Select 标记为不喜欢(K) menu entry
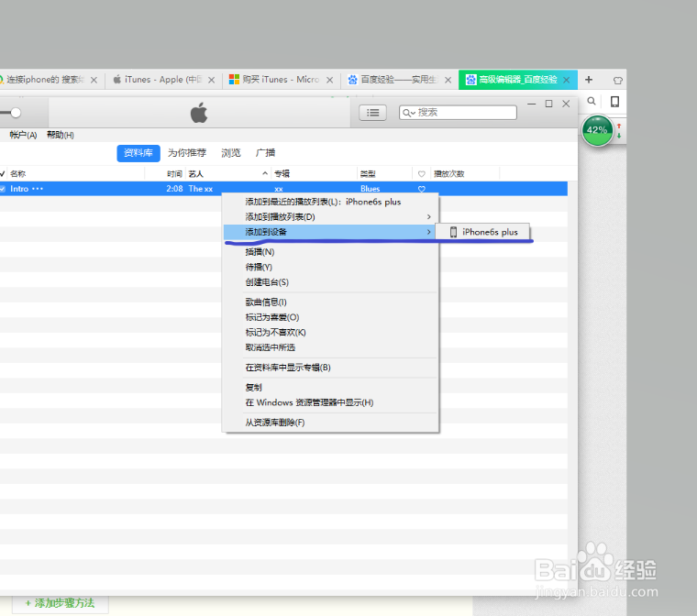The width and height of the screenshot is (697, 616). tap(330, 333)
